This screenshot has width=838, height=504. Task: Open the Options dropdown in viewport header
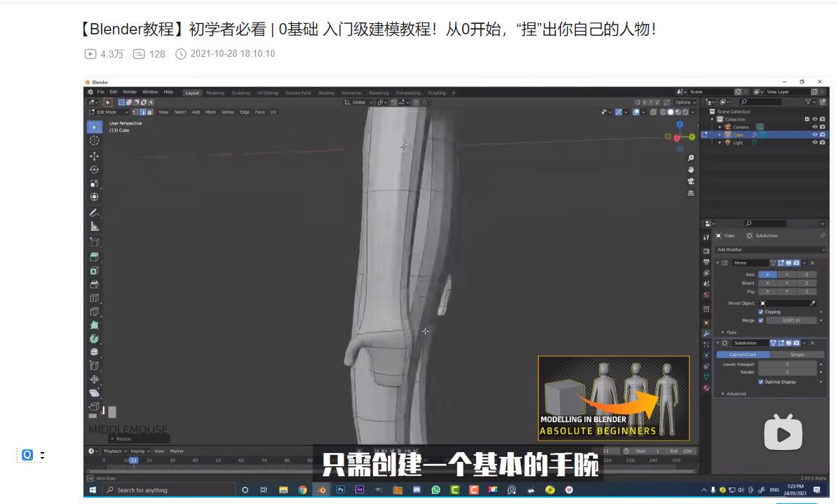click(684, 102)
